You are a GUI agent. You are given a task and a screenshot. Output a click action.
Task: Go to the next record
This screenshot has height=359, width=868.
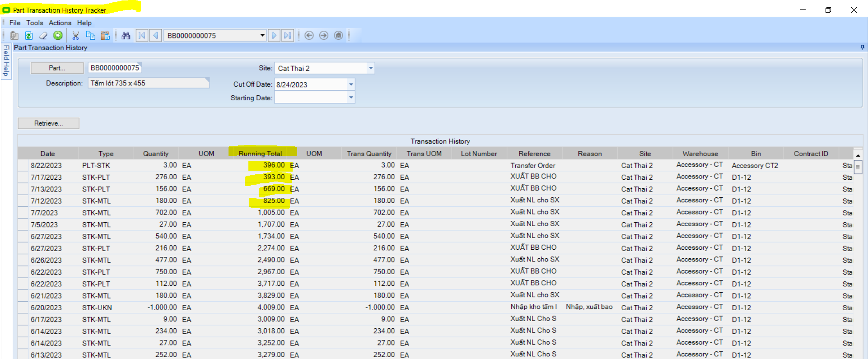click(274, 35)
